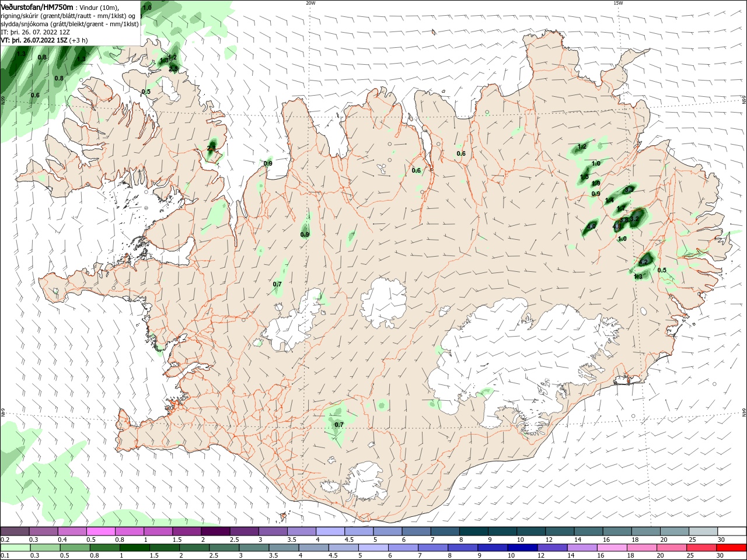Pick the light pink rain swatch starting at 16
The height and width of the screenshot is (560, 747).
click(612, 548)
